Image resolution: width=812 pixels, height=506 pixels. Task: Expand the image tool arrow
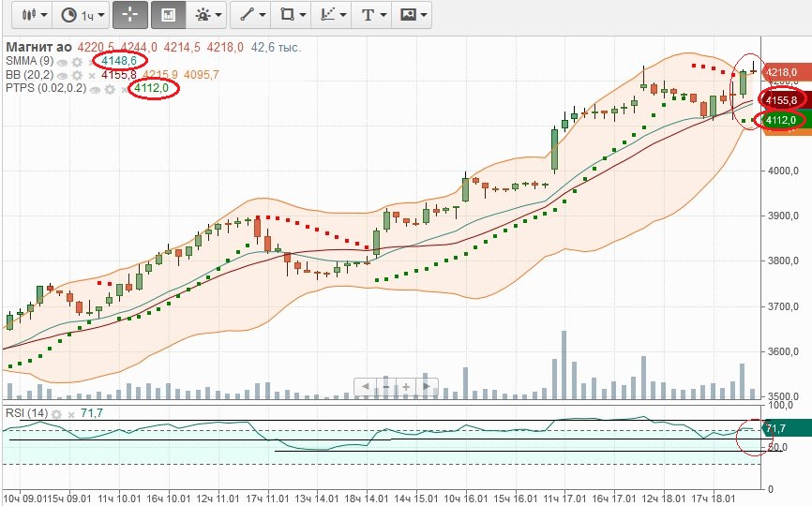click(x=424, y=15)
